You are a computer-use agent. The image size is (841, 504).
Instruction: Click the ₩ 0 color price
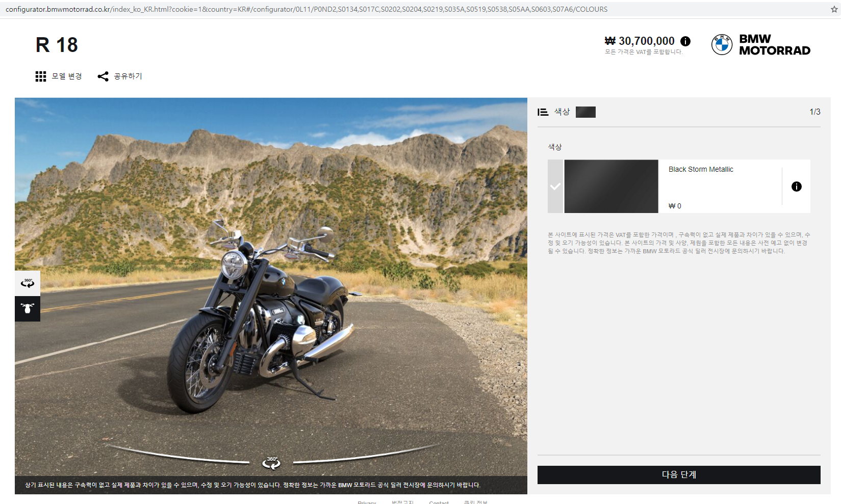click(x=675, y=206)
